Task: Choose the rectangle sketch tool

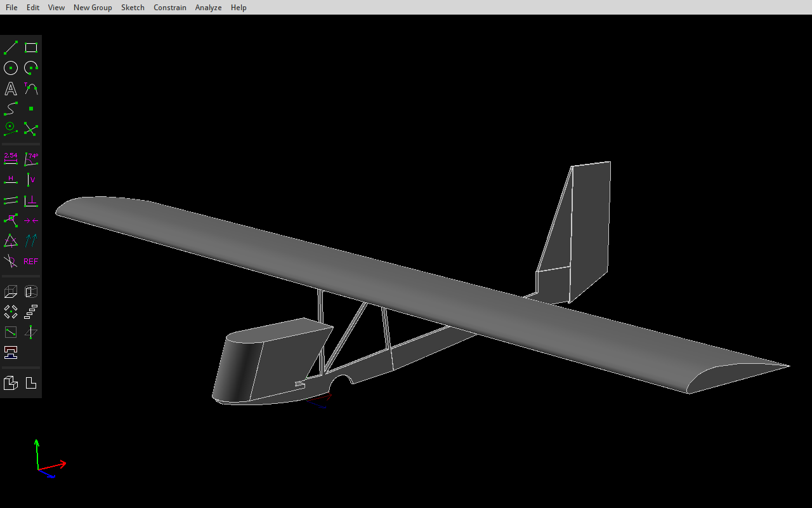Action: coord(30,48)
